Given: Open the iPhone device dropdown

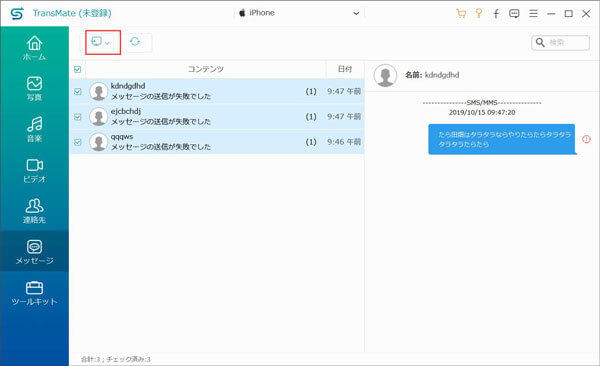Looking at the screenshot, I should [299, 13].
